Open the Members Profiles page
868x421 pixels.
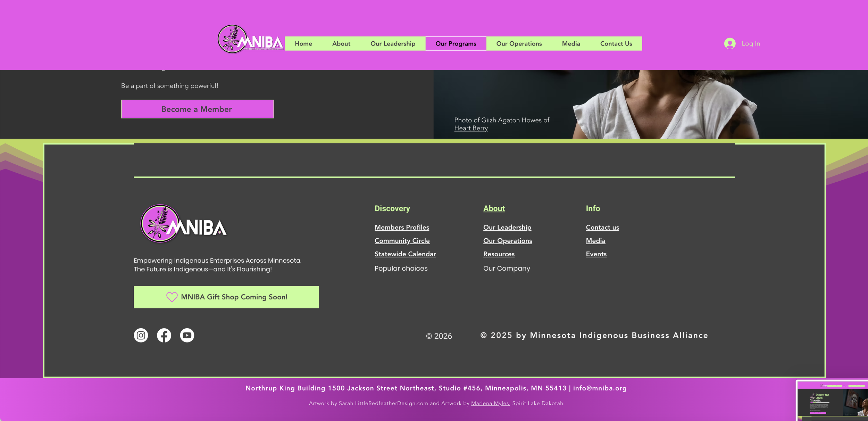(401, 227)
